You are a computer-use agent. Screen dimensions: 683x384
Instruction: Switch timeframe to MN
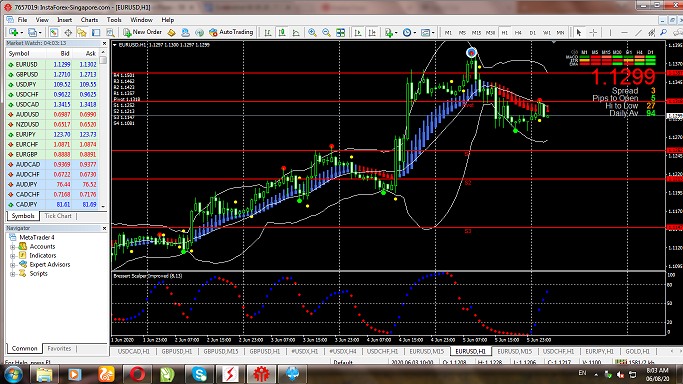click(560, 33)
